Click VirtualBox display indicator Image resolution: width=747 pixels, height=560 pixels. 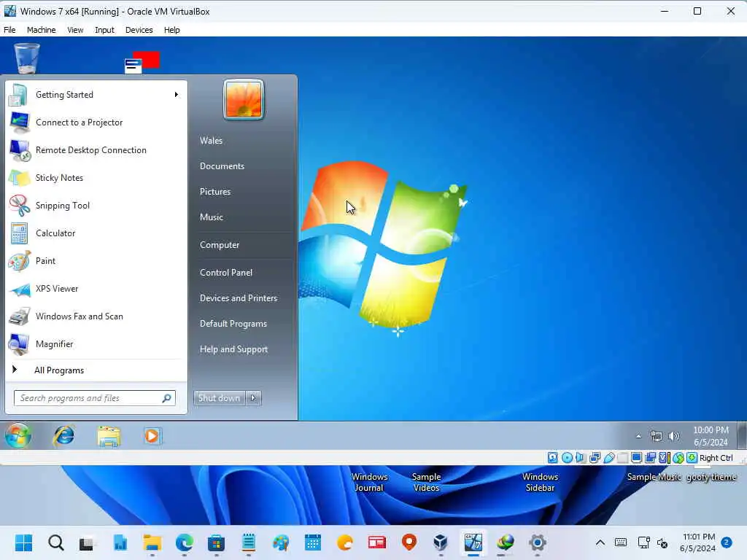pyautogui.click(x=636, y=458)
